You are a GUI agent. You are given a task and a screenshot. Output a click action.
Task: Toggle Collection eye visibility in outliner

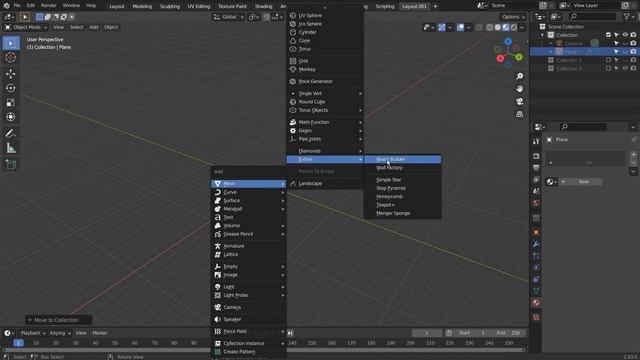click(x=625, y=35)
